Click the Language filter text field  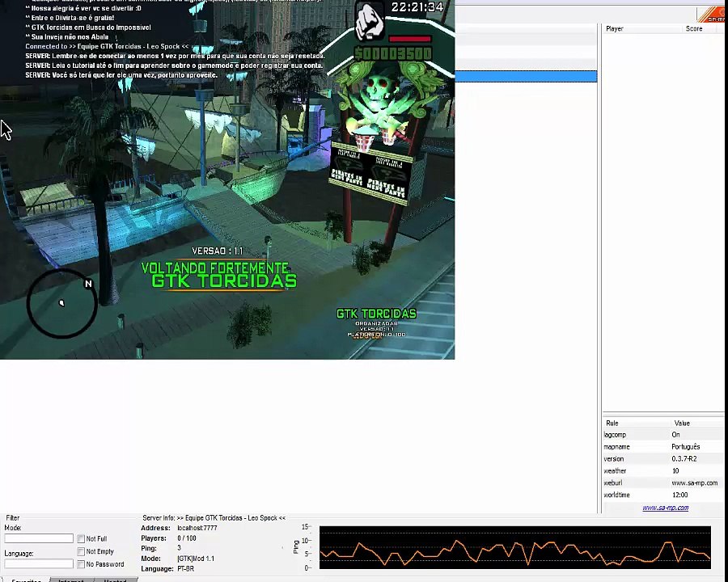pos(39,564)
